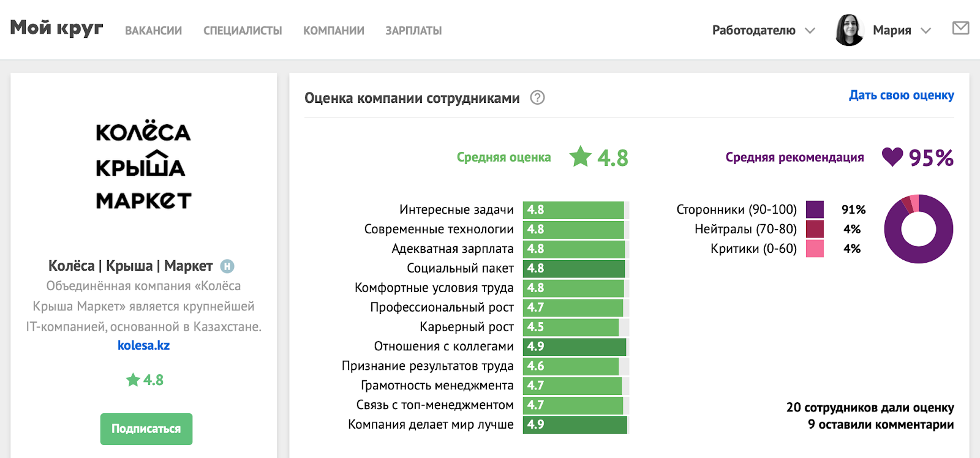Image resolution: width=980 pixels, height=458 pixels.
Task: Open the Компании menu item
Action: coord(334,31)
